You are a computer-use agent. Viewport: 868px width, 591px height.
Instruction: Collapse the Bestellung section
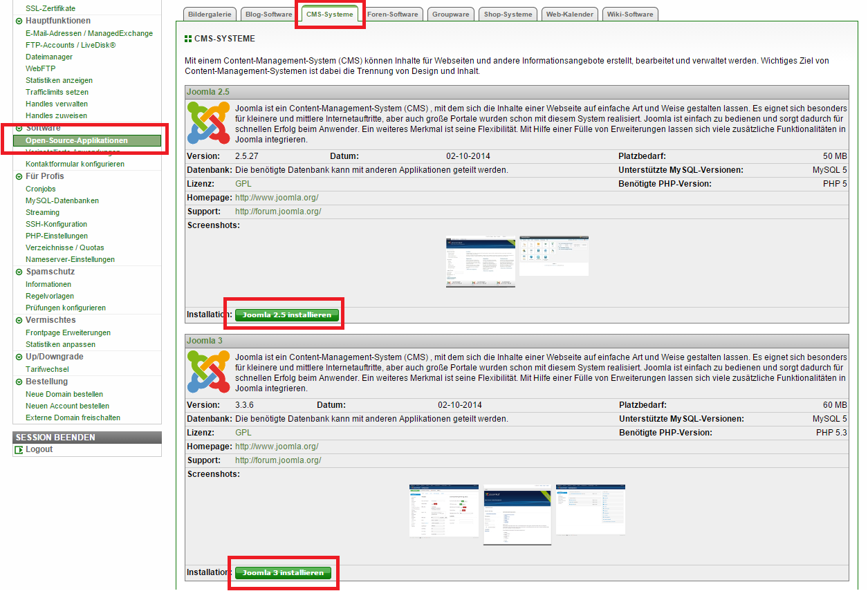tap(19, 382)
